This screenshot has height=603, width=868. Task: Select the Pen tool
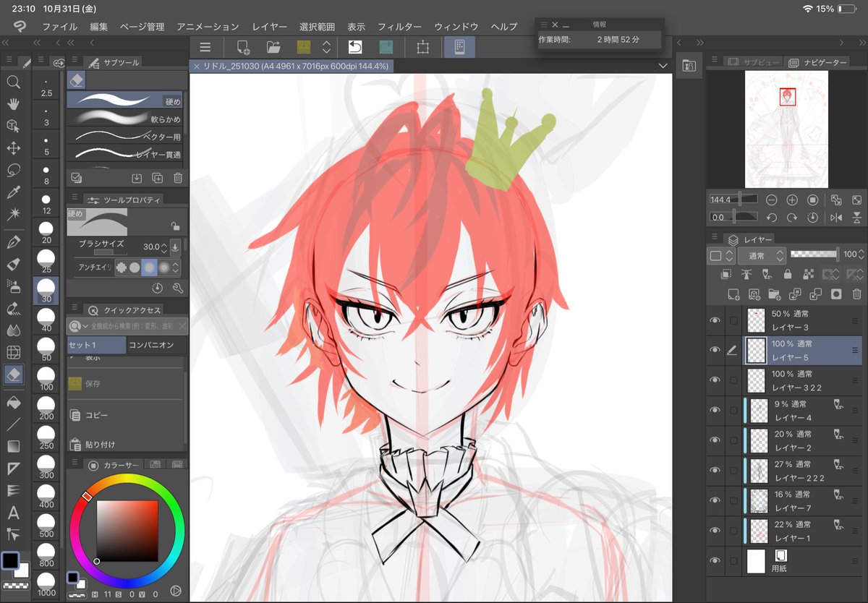tap(13, 241)
